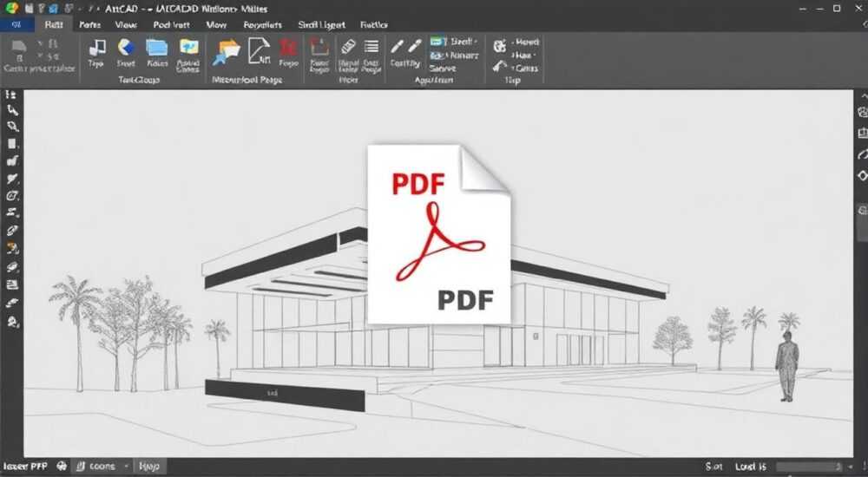Viewport: 868px width, 477px height.
Task: Open the dropdown arrow after coons in status bar
Action: pos(126,467)
